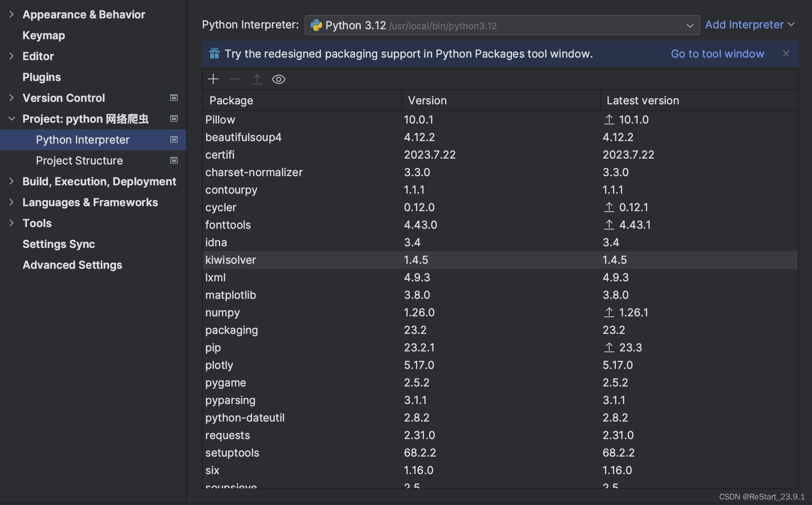812x505 pixels.
Task: Click the Version column header
Action: pyautogui.click(x=501, y=100)
